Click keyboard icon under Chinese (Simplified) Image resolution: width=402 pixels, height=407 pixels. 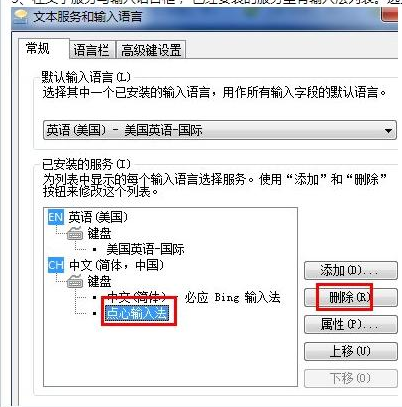[75, 282]
